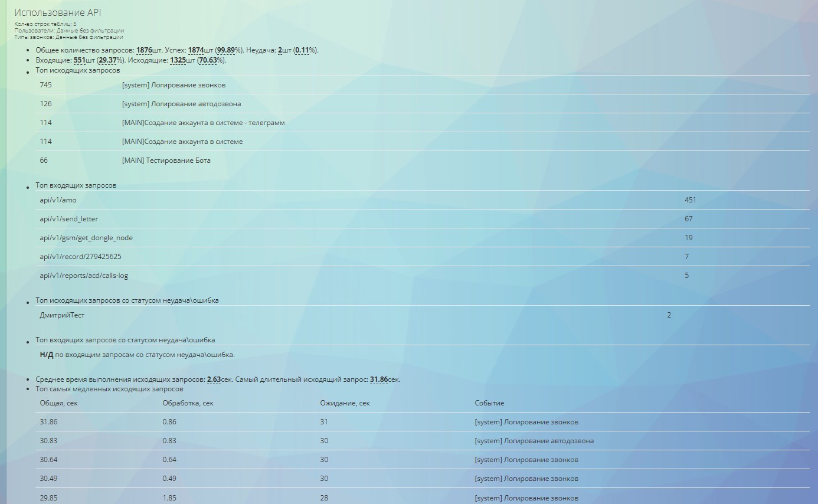Click the average execution time 2.63
The image size is (818, 504).
[214, 379]
